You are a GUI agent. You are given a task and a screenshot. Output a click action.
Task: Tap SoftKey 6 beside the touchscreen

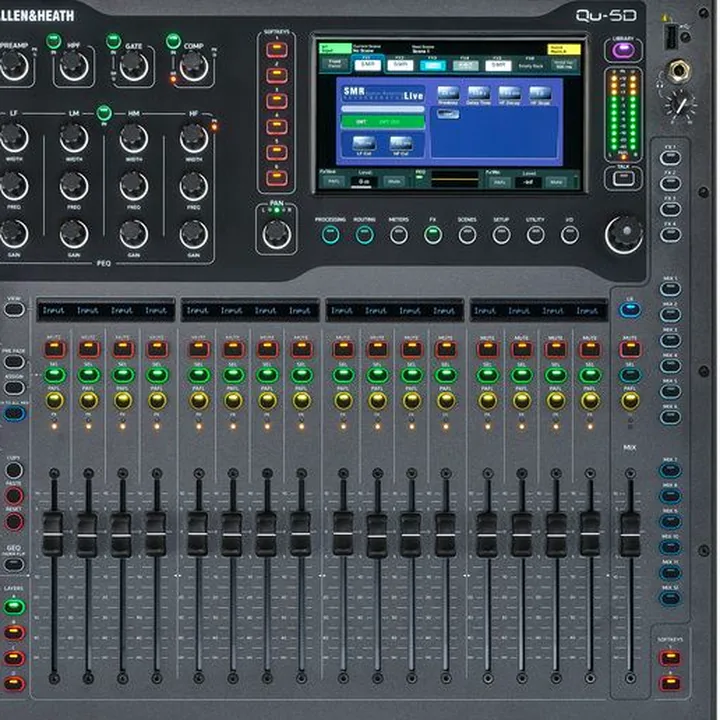pos(277,177)
